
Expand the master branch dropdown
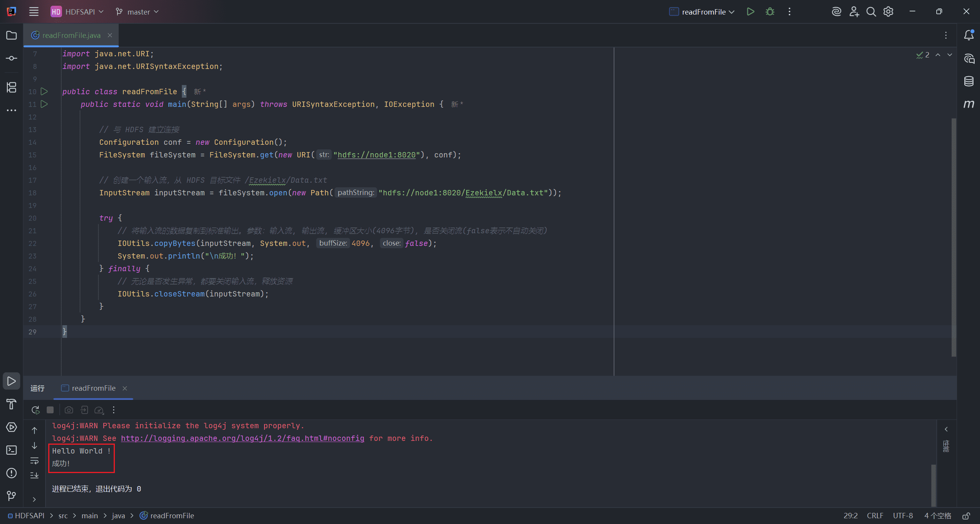click(x=137, y=12)
